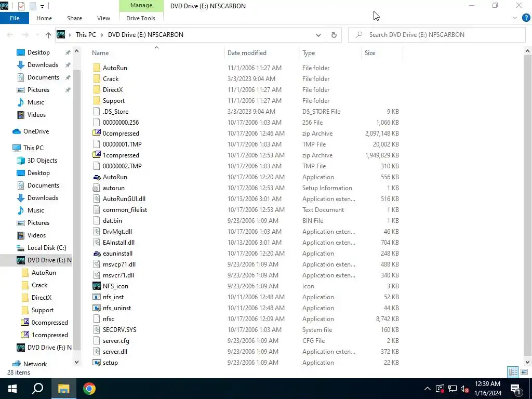
Task: Open the notification center icon
Action: 516,389
